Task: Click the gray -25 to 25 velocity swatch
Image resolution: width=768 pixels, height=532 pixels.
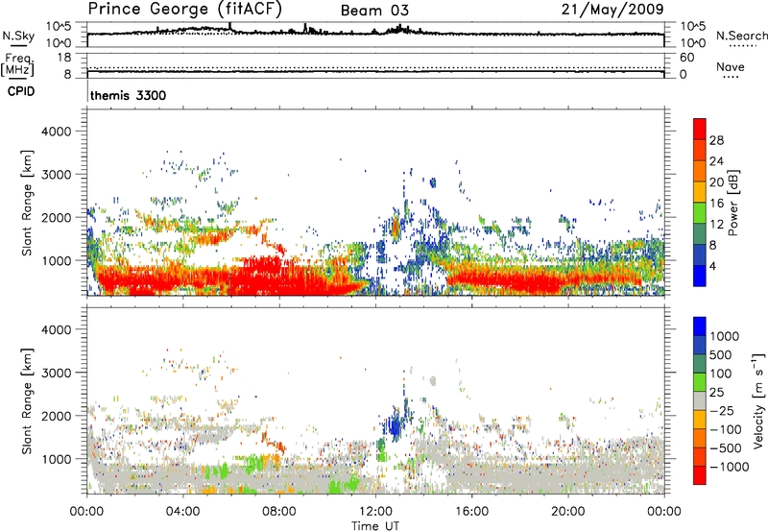Action: pyautogui.click(x=700, y=400)
